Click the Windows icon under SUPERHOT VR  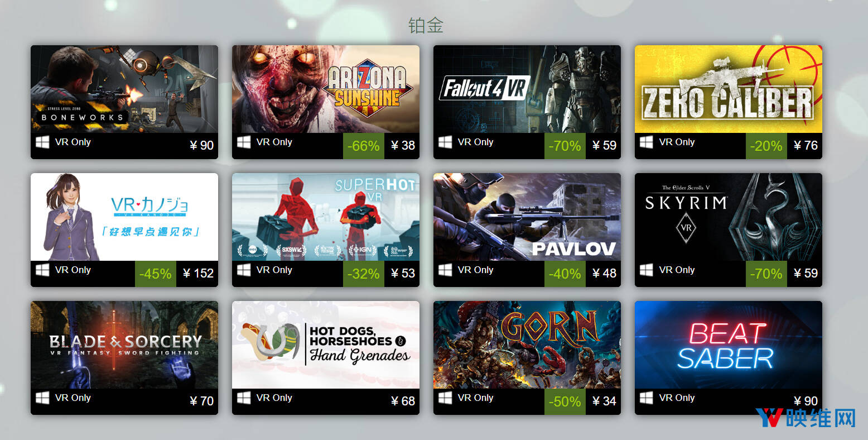[244, 270]
